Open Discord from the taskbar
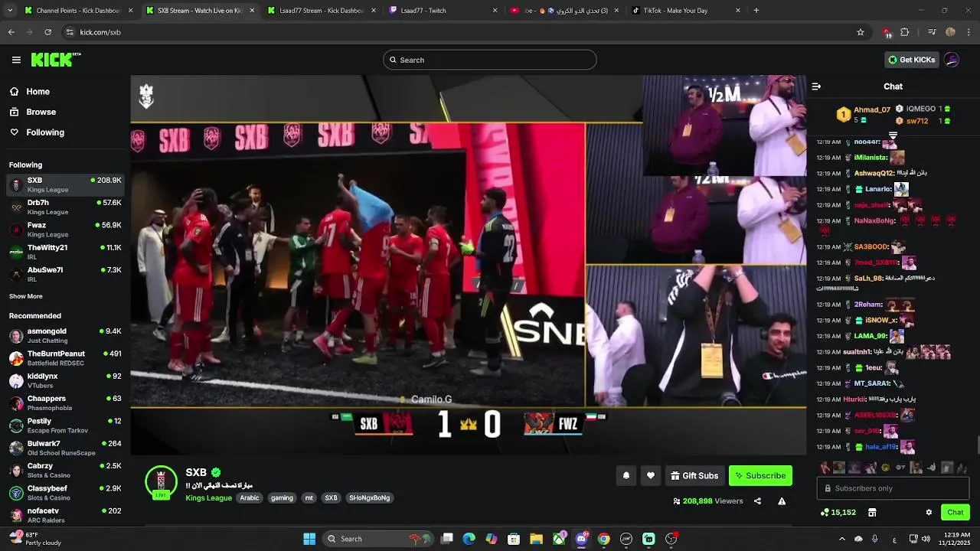980x551 pixels. pyautogui.click(x=581, y=539)
